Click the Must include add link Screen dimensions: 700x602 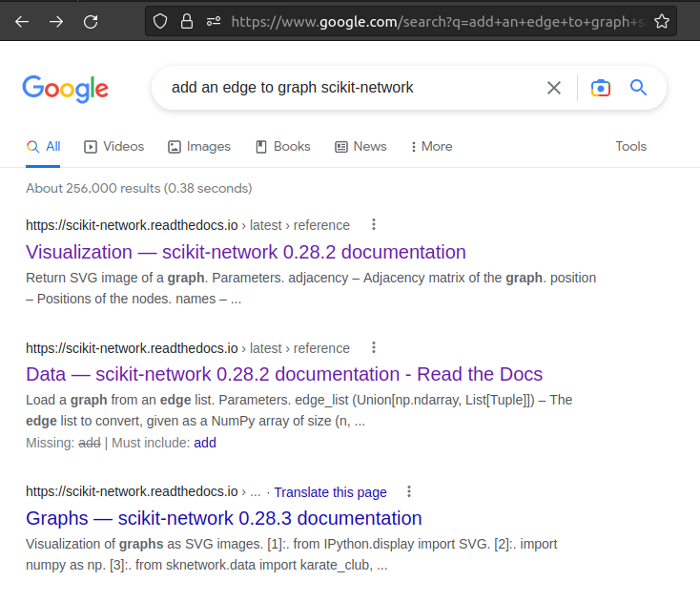click(205, 443)
